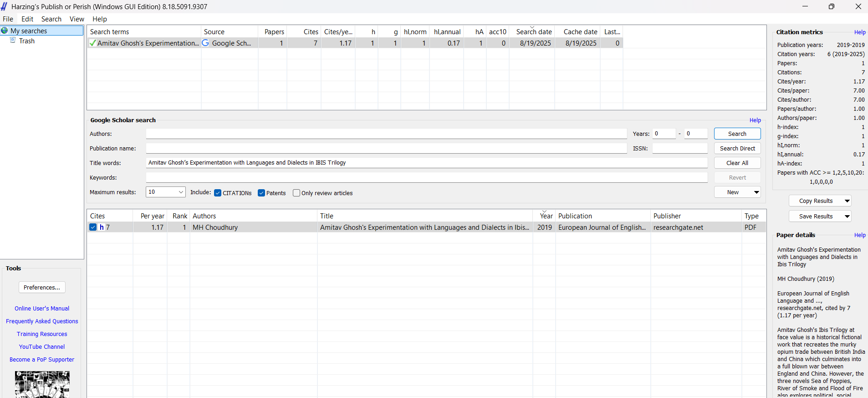Select My searches in the tree
The height and width of the screenshot is (398, 868).
tap(42, 31)
